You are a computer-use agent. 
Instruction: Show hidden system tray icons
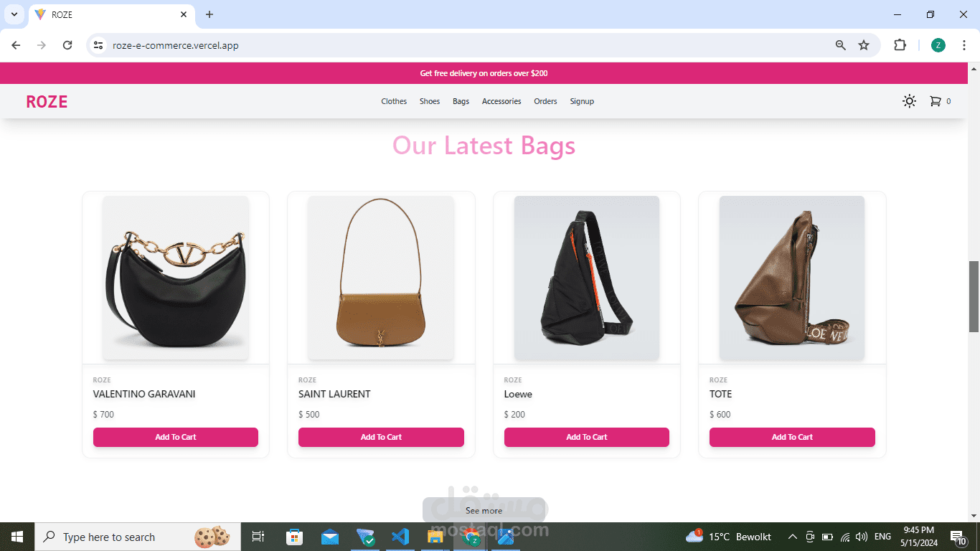tap(793, 537)
